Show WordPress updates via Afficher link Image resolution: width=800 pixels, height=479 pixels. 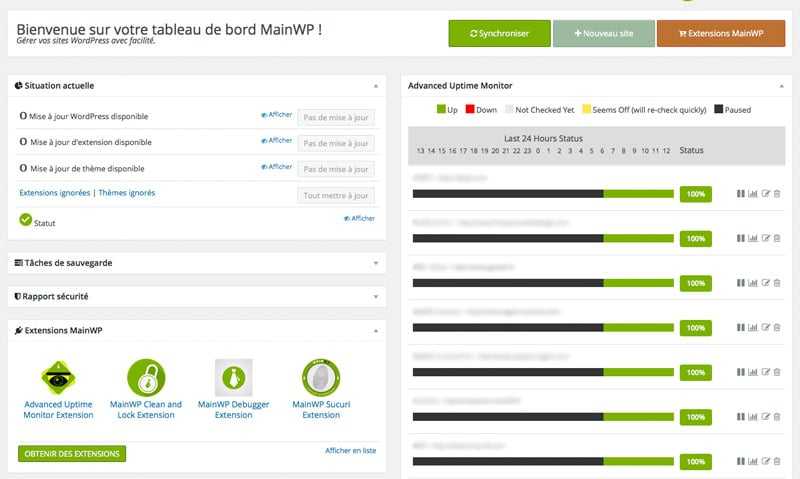click(277, 115)
